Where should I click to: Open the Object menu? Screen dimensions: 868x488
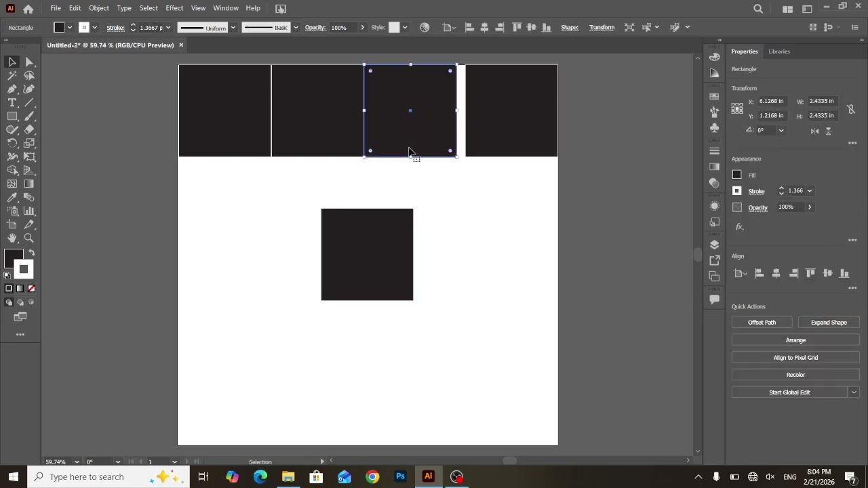pos(99,8)
